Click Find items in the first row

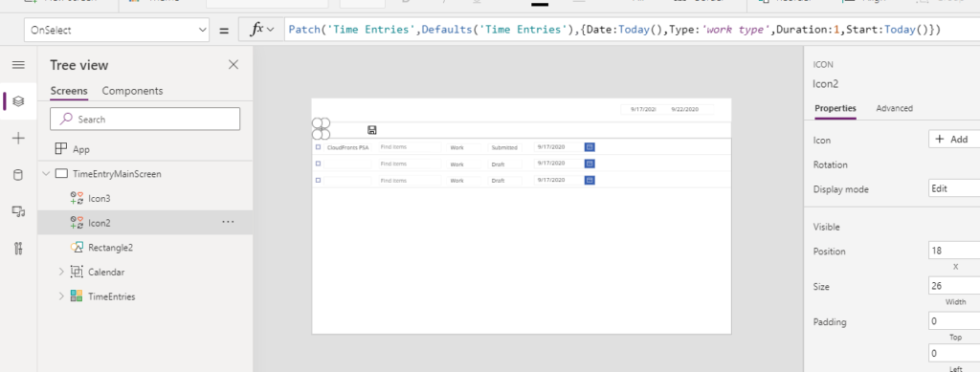pos(409,147)
